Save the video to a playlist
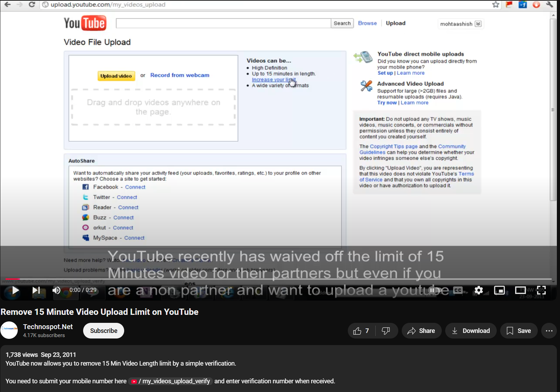 point(519,331)
